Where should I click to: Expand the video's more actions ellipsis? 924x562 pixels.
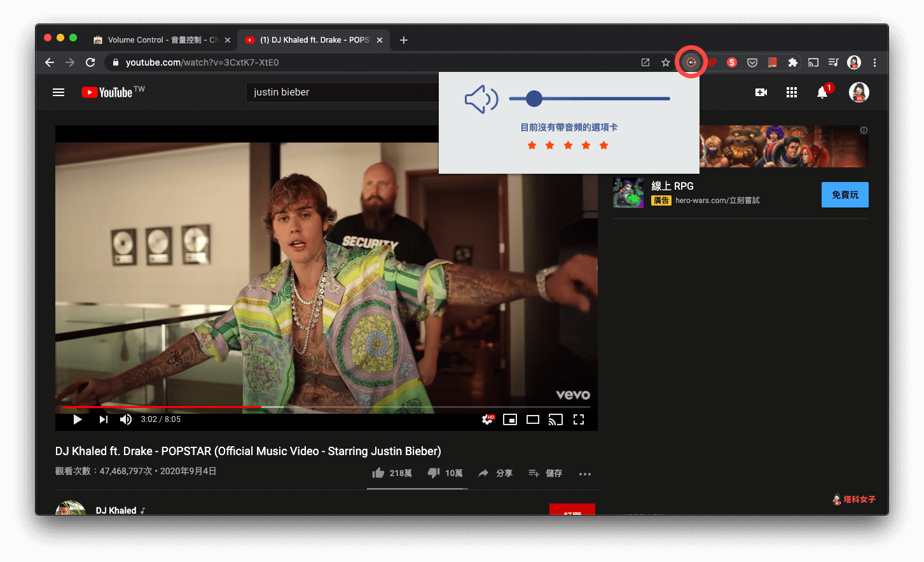tap(584, 474)
